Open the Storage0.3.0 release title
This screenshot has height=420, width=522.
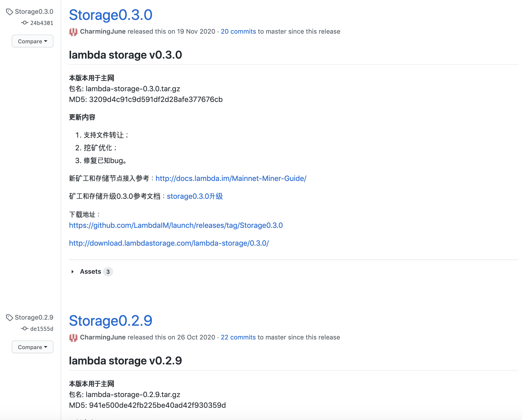111,15
